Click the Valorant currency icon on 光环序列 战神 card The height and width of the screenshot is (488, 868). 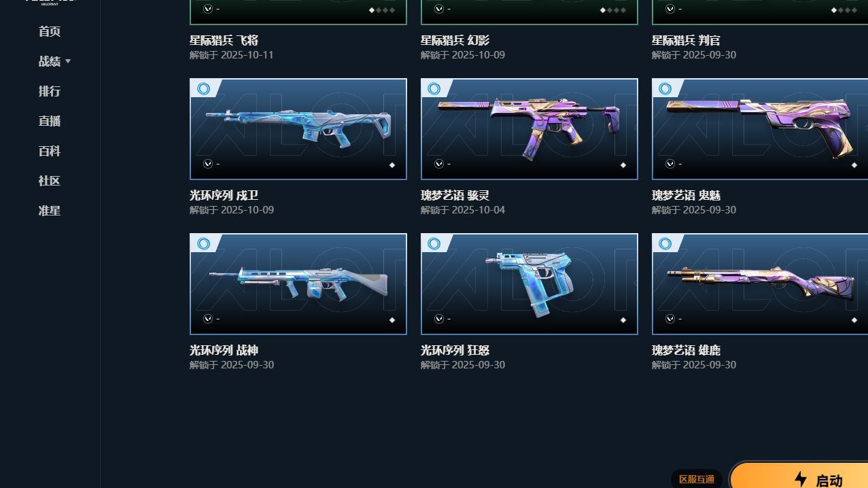click(208, 319)
